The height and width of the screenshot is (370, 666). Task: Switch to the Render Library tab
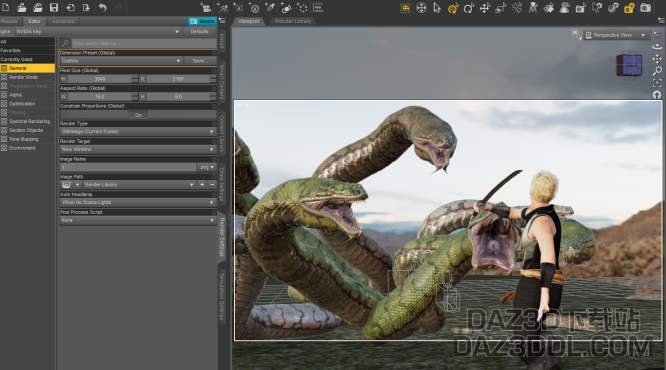(293, 21)
